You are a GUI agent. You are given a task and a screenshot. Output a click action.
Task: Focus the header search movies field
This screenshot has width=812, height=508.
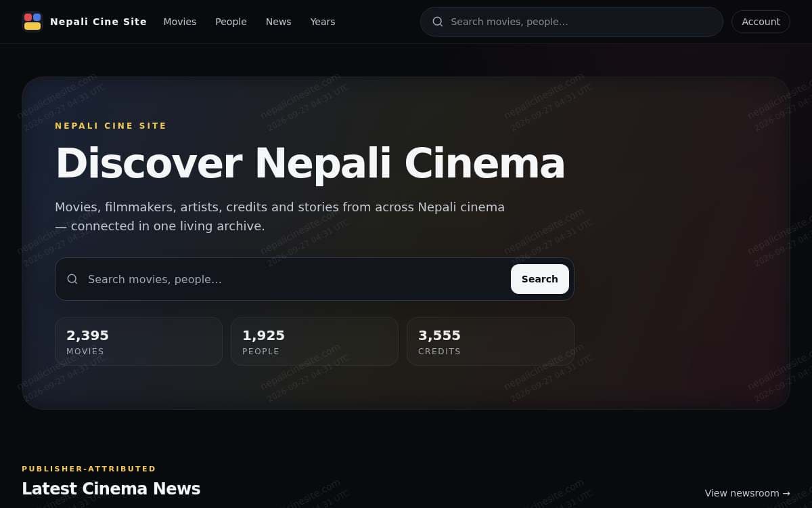(572, 22)
